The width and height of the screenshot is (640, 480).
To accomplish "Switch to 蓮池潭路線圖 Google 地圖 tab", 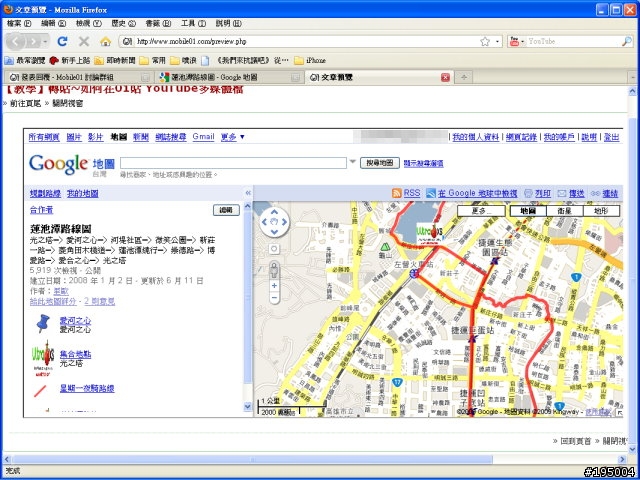I will tap(229, 77).
